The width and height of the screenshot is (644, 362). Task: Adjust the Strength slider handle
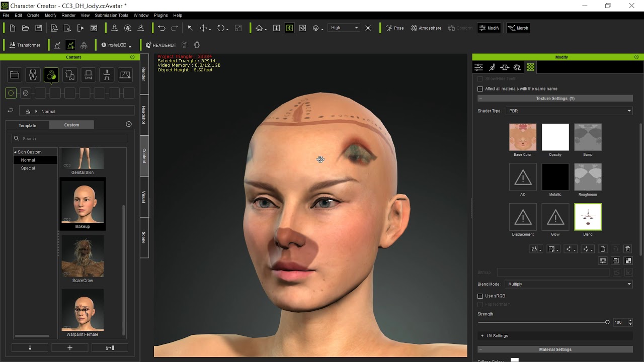(x=607, y=322)
